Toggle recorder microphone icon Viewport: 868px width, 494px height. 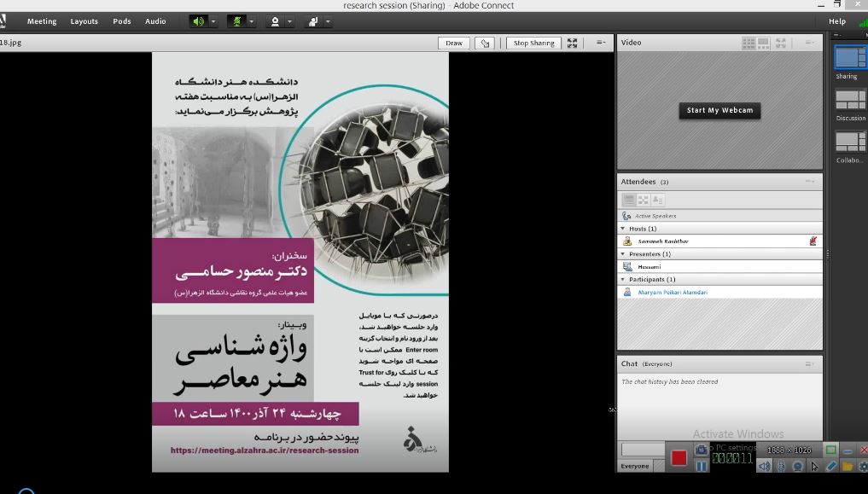tap(781, 466)
